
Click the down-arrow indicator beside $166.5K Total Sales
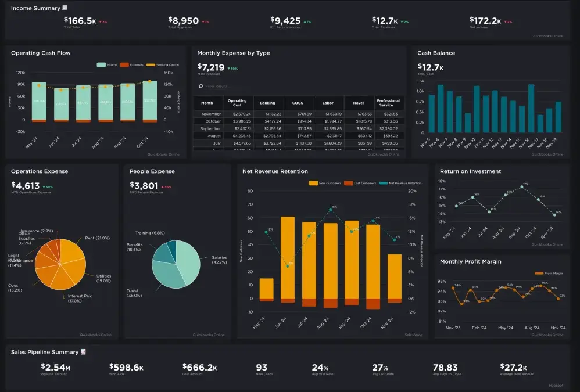pyautogui.click(x=100, y=22)
